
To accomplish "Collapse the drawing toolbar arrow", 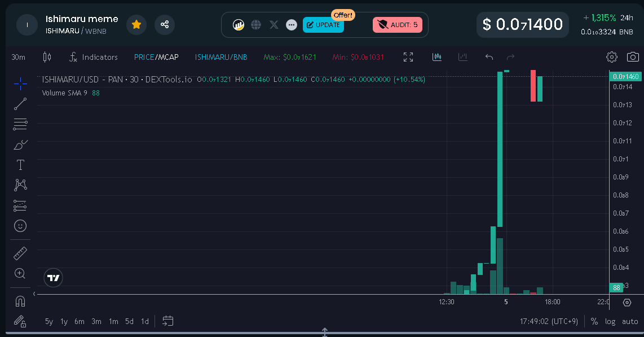I will coord(34,294).
